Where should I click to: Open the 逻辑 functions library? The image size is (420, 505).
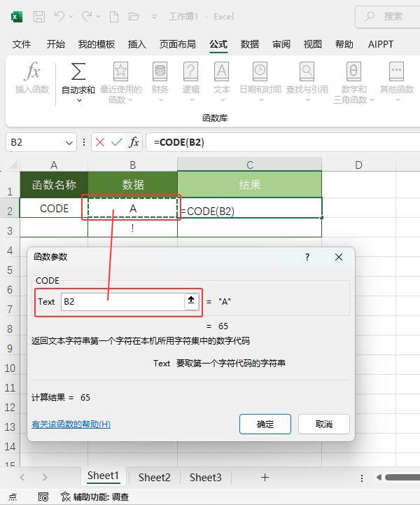click(x=191, y=82)
